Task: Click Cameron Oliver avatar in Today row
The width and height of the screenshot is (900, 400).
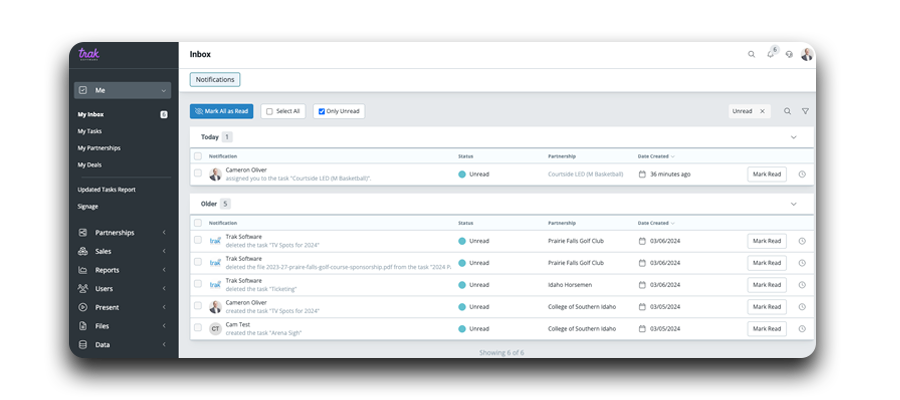Action: click(x=215, y=174)
